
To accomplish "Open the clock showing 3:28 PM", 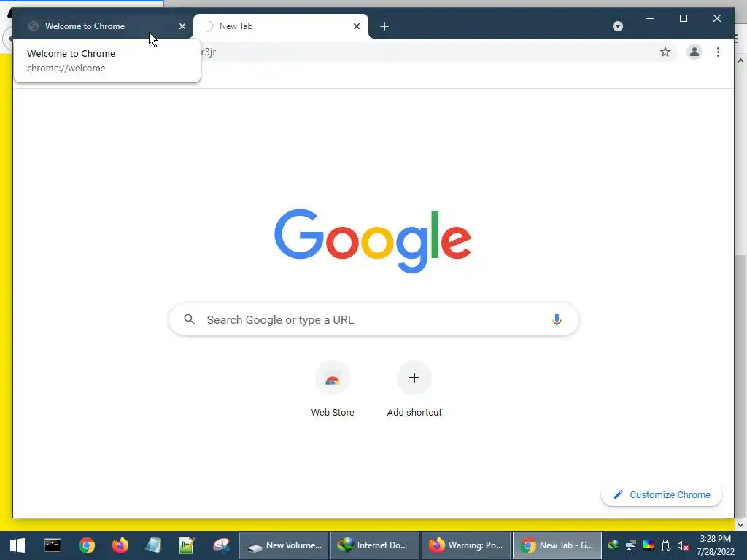I will point(715,545).
